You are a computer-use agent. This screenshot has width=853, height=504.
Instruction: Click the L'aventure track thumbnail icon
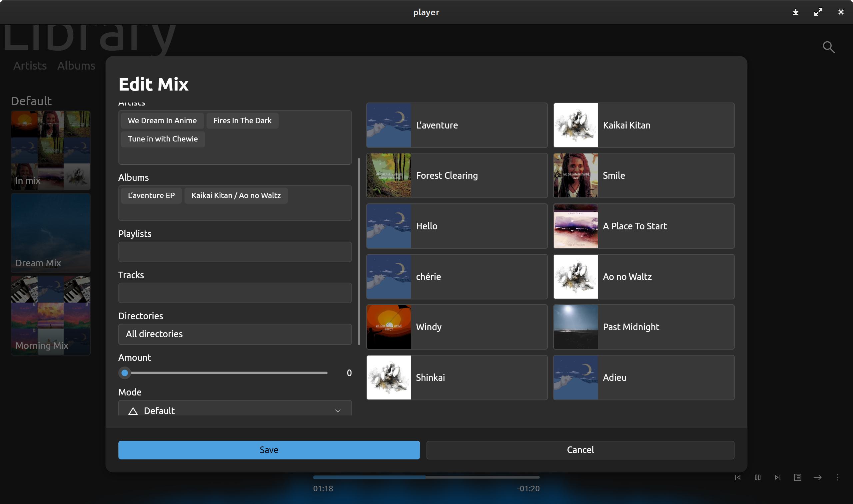pyautogui.click(x=389, y=125)
